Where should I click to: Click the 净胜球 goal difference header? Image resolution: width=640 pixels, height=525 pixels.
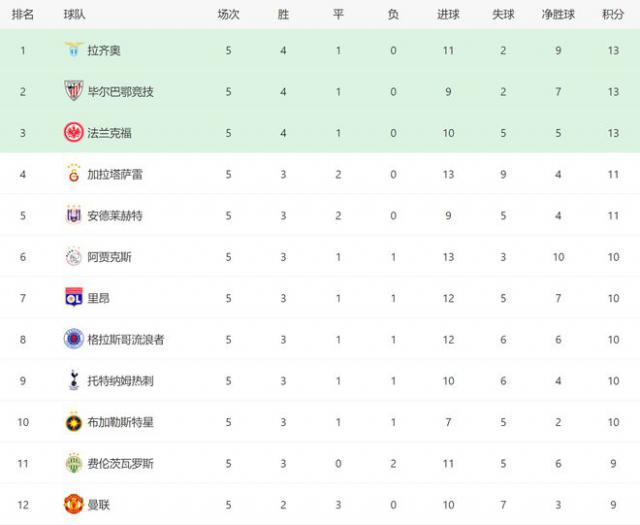pos(557,15)
